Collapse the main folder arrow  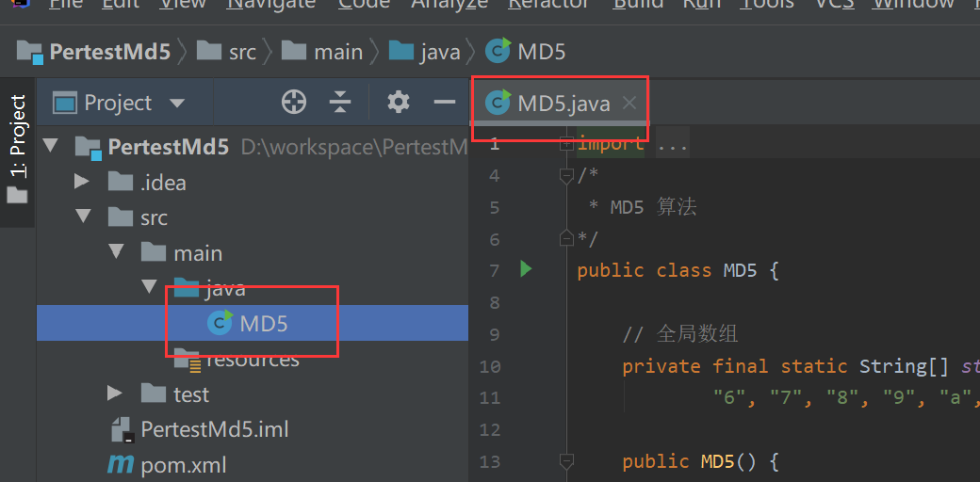116,252
